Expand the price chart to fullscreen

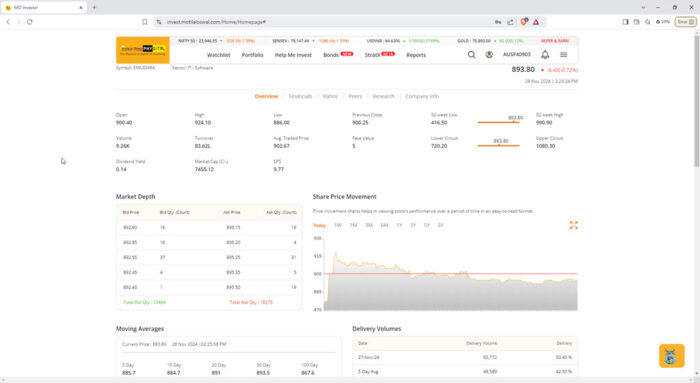click(x=574, y=225)
